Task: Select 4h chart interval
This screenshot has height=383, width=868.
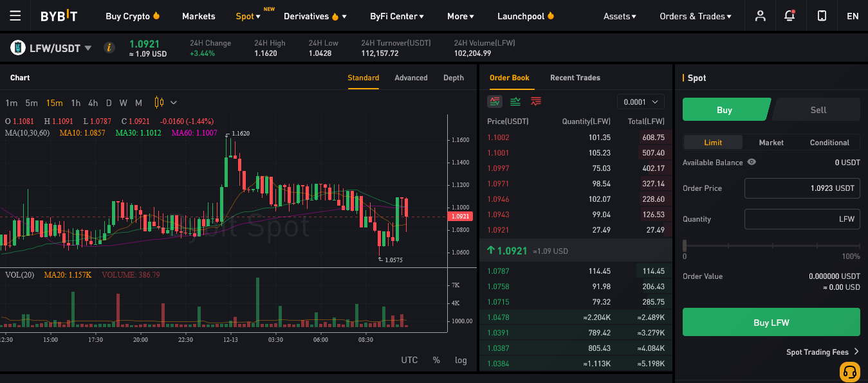Action: tap(93, 103)
